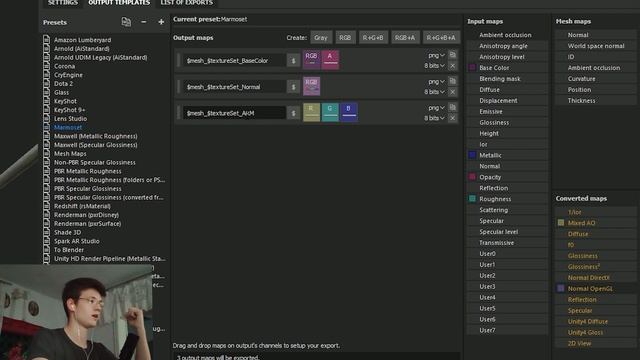Switch to the Settings tab
Image resolution: width=640 pixels, height=360 pixels.
coord(62,3)
